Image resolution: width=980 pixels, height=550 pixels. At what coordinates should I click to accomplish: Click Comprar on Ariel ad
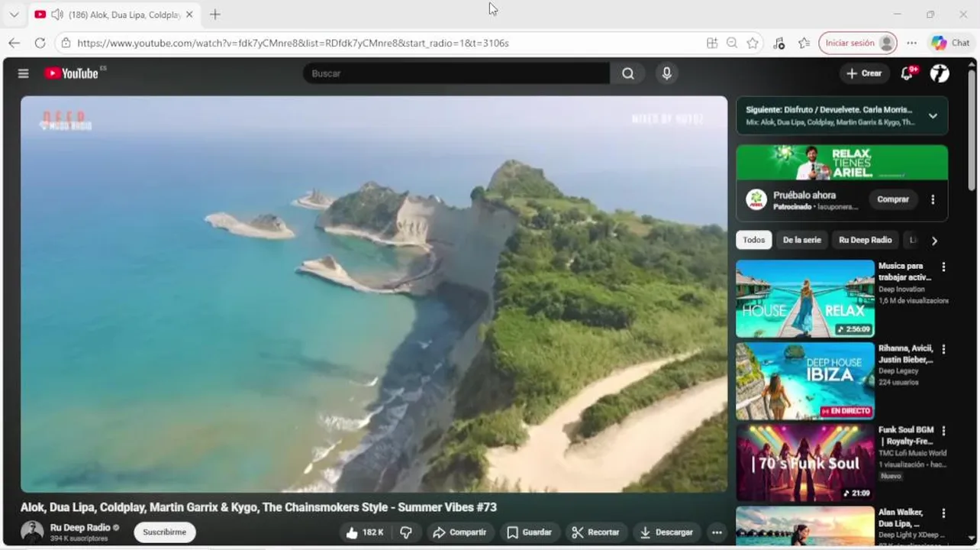(x=892, y=199)
